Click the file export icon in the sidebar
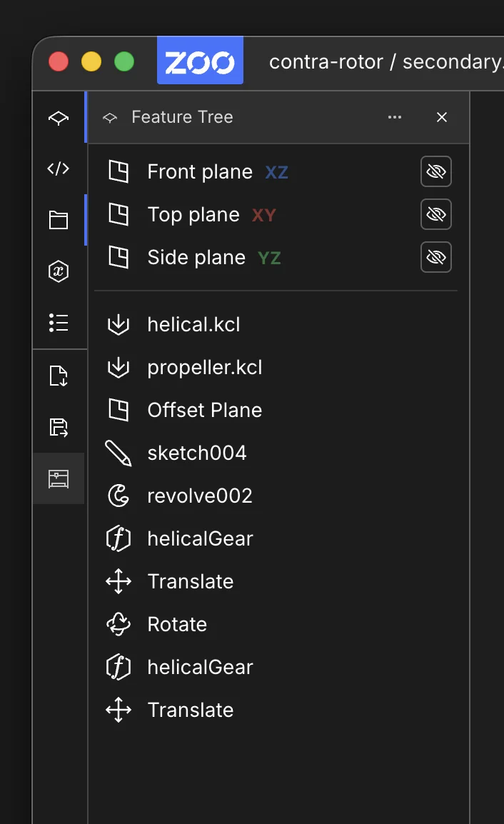This screenshot has width=504, height=824. (60, 426)
